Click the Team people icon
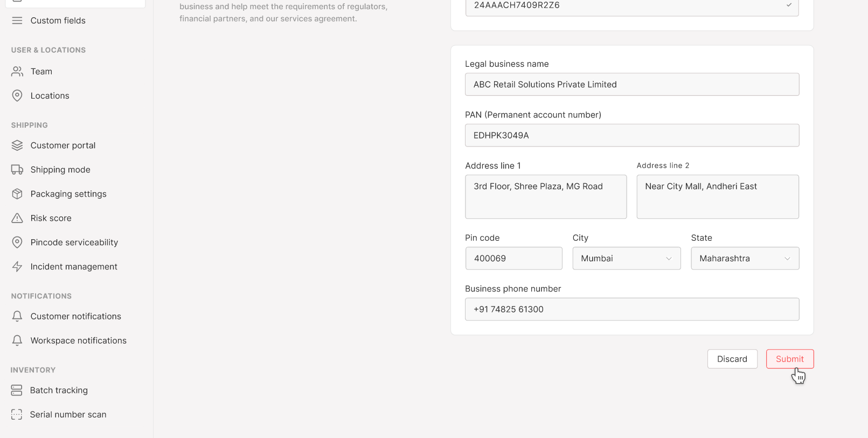This screenshot has height=438, width=868. [x=17, y=71]
